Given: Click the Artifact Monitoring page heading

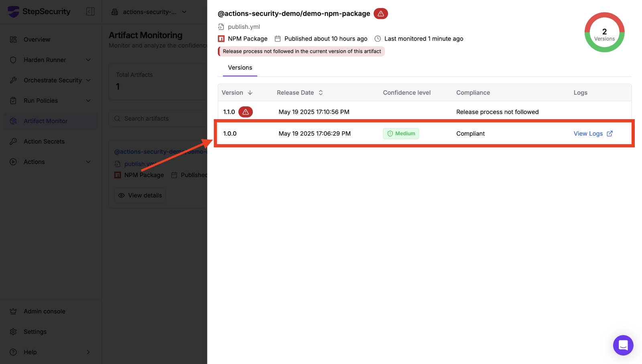Looking at the screenshot, I should point(146,35).
